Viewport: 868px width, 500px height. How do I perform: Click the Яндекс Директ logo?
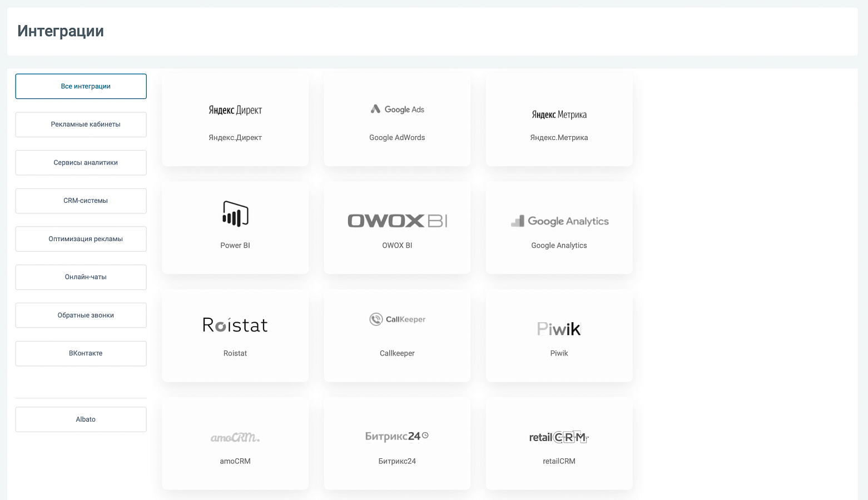(x=235, y=110)
